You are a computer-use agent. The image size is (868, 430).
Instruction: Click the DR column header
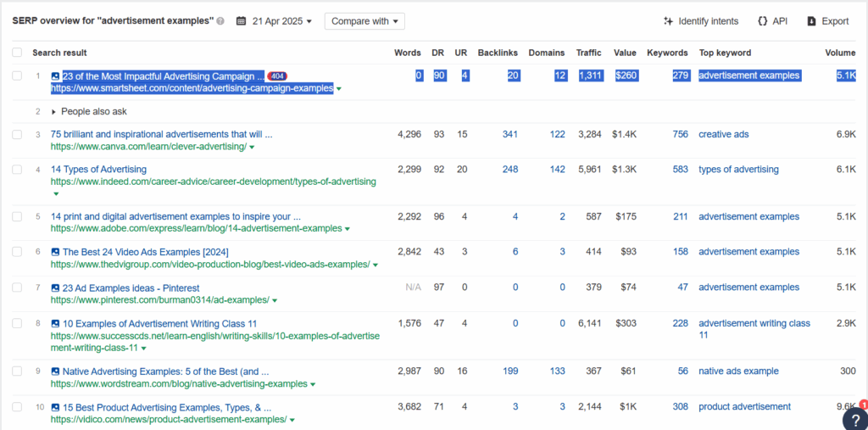click(438, 53)
